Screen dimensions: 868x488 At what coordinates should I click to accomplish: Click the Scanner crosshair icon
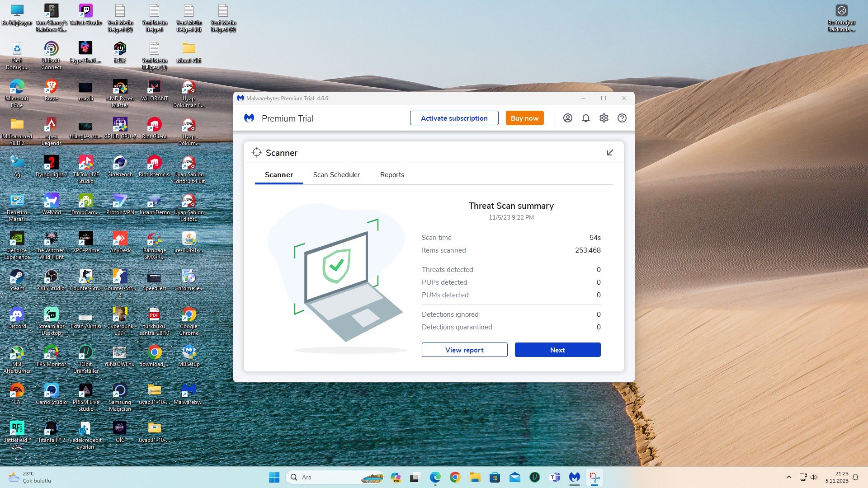[x=257, y=153]
